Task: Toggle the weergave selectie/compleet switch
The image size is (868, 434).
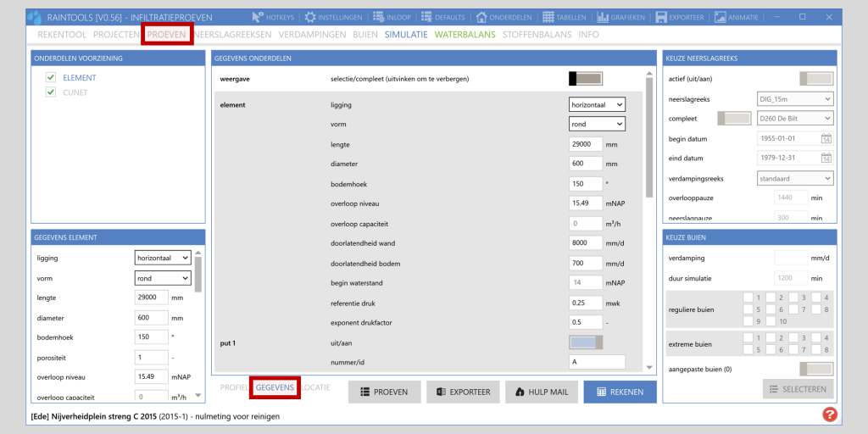Action: coord(585,79)
